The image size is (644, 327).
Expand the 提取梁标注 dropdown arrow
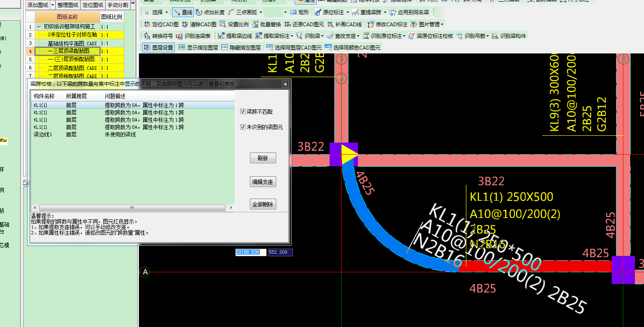[292, 36]
